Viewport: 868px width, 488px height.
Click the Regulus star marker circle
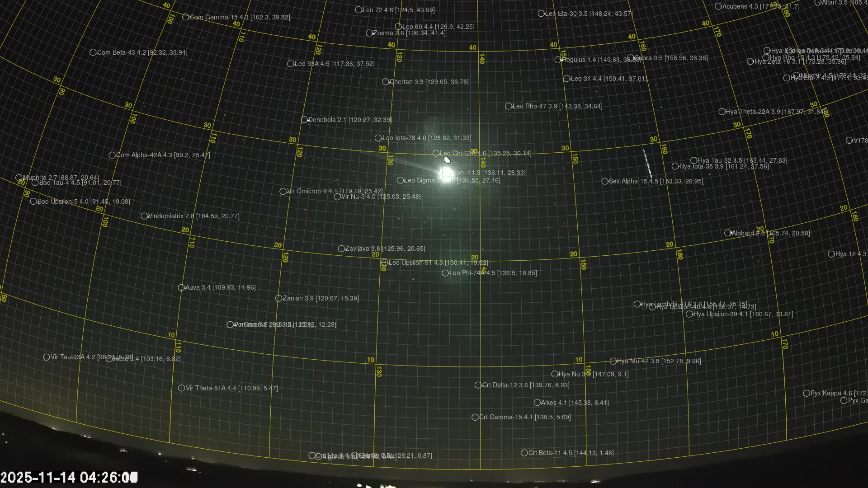coord(558,60)
